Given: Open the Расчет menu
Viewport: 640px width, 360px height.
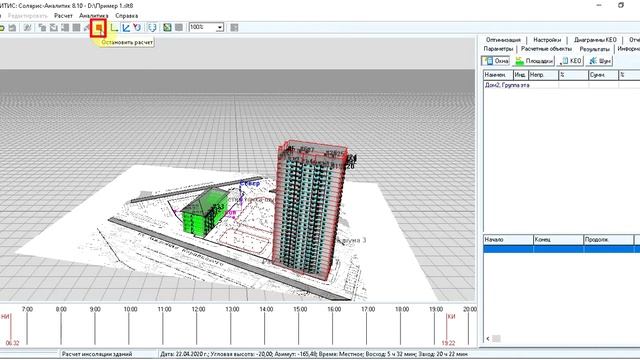Looking at the screenshot, I should 63,16.
